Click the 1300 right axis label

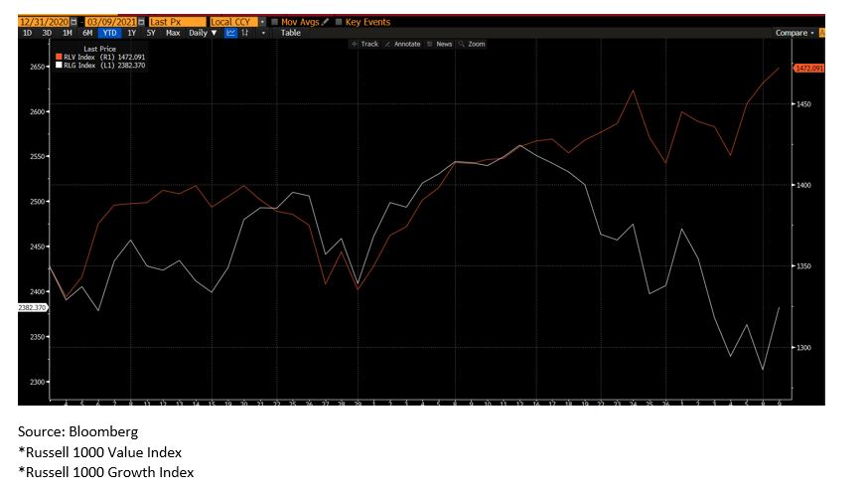(x=803, y=347)
